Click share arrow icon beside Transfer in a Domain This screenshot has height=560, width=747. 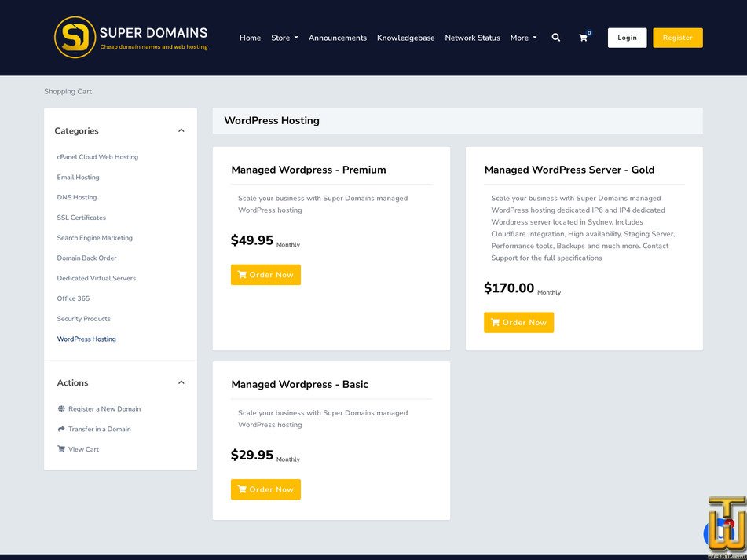(x=61, y=429)
